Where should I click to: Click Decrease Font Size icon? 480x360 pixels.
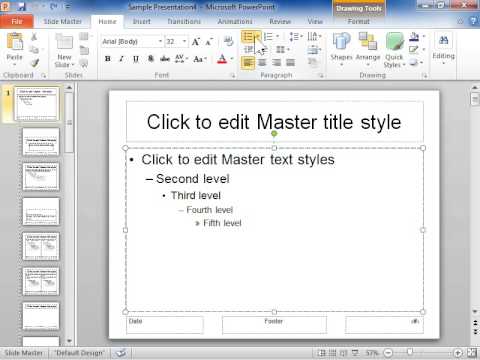pyautogui.click(x=209, y=42)
